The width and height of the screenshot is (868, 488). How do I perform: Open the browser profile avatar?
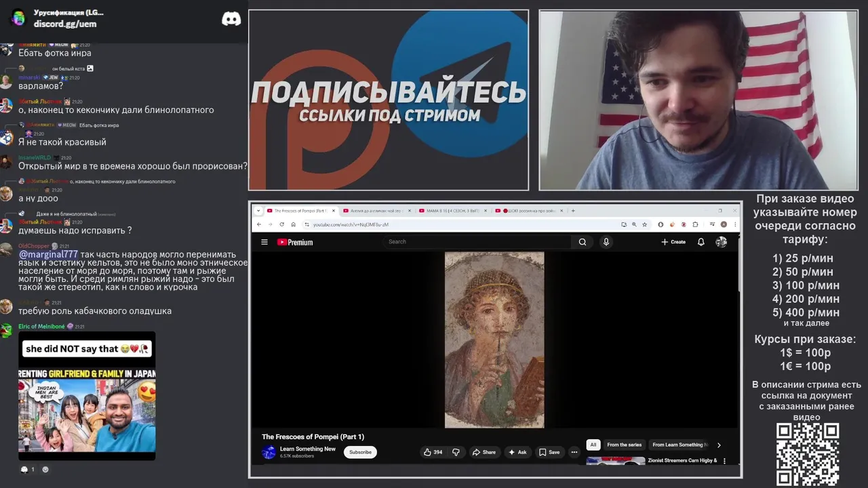[724, 224]
